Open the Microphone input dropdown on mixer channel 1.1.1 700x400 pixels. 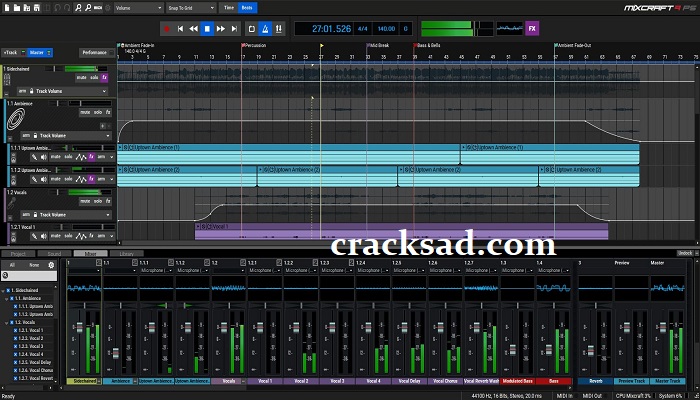point(156,270)
